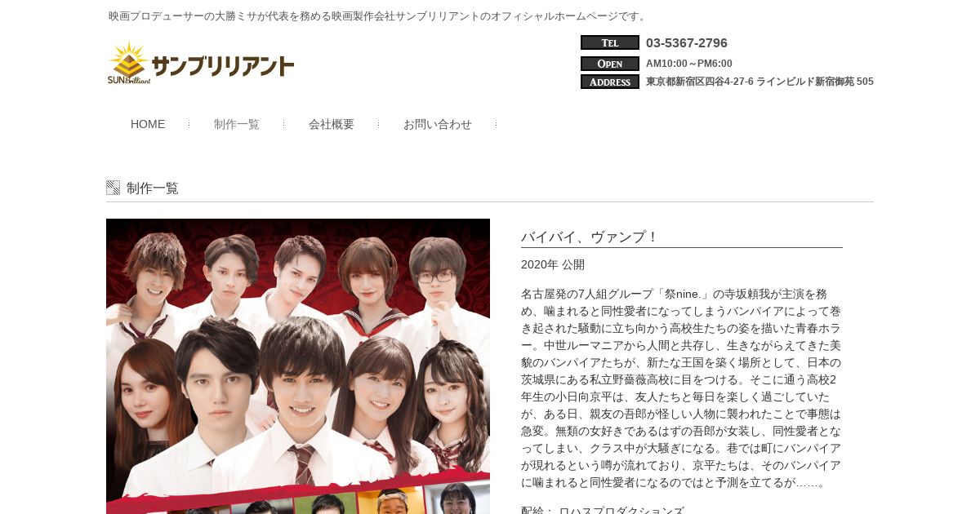Click the TEL label icon

pos(610,42)
